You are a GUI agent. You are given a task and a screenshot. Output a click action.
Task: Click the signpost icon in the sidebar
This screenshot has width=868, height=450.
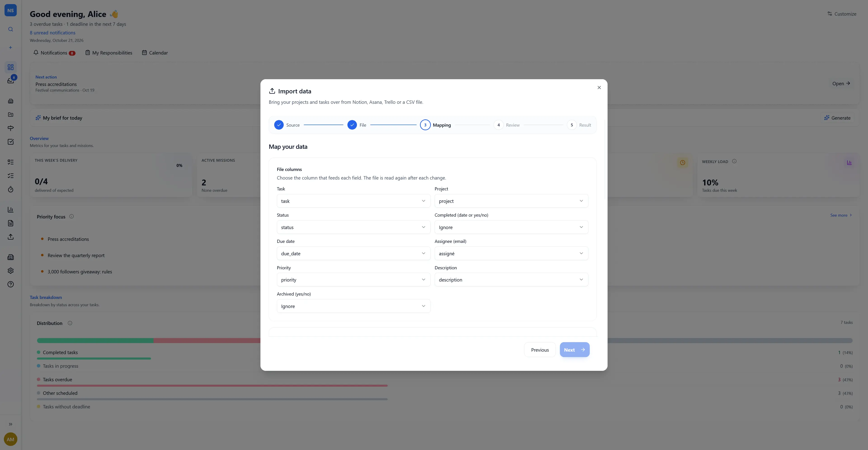[10, 128]
